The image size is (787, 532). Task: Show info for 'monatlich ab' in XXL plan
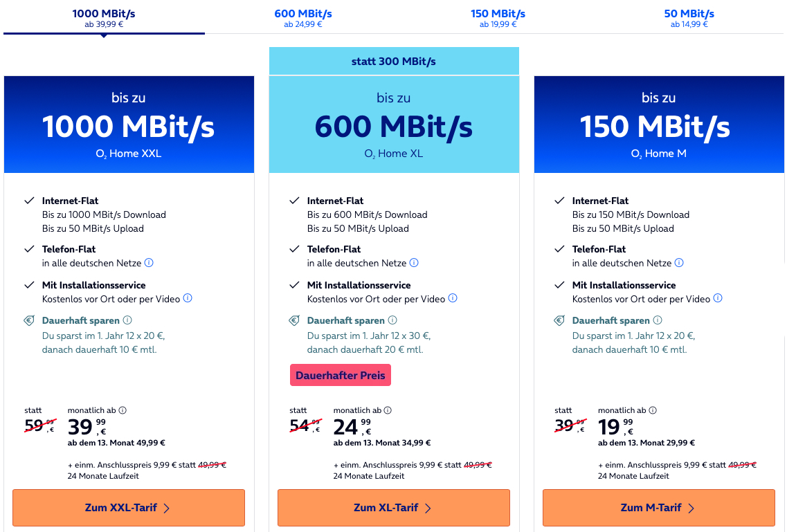[x=123, y=410]
